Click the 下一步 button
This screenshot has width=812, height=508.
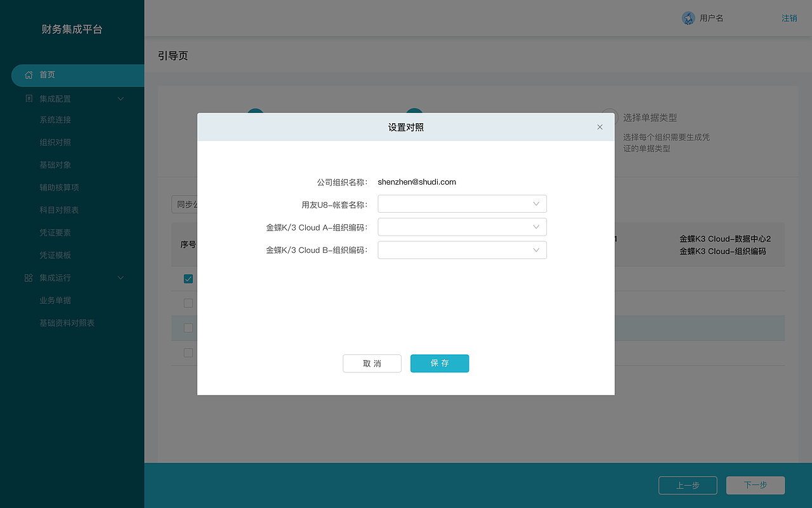tap(756, 485)
